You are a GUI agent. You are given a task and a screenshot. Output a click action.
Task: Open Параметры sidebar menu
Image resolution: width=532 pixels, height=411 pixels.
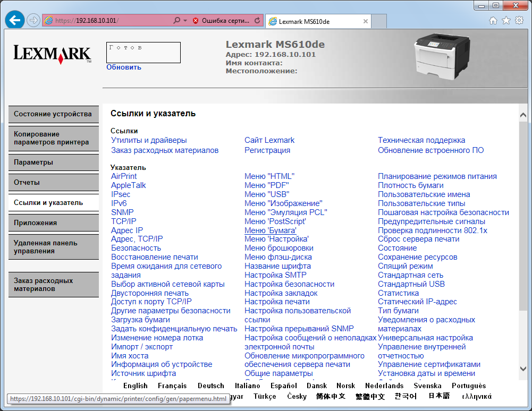pos(54,162)
